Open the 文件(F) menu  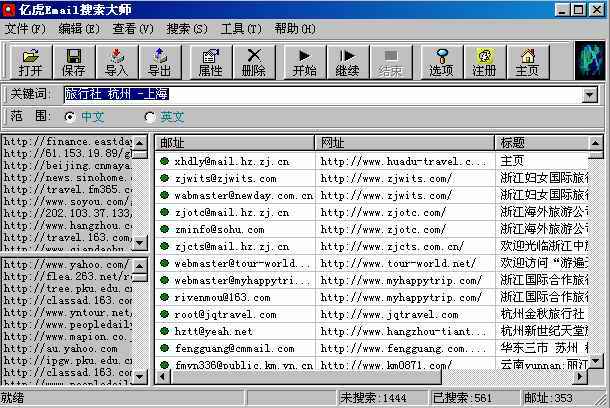click(x=25, y=29)
